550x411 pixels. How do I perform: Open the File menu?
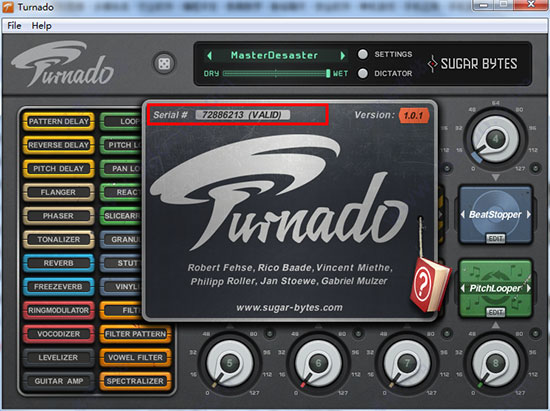[x=14, y=26]
